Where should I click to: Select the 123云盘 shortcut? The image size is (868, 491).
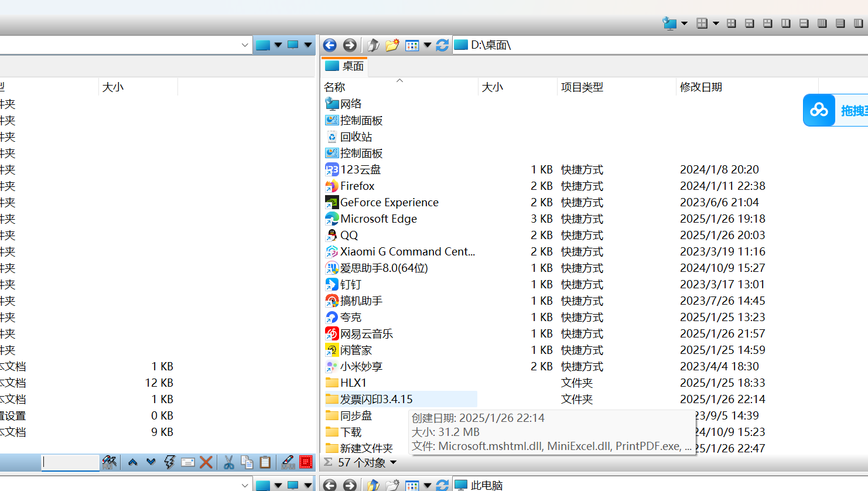click(x=353, y=169)
